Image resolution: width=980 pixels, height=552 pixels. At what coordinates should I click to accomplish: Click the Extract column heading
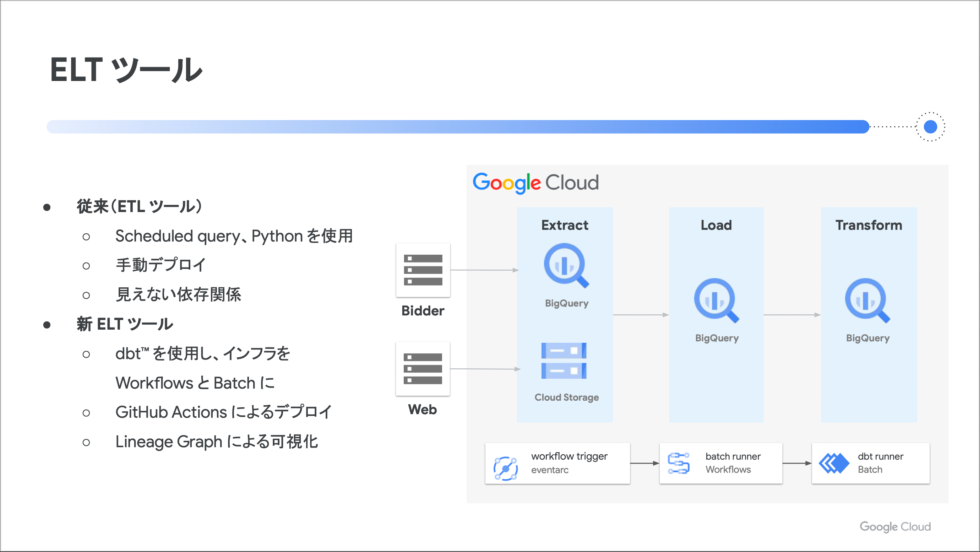click(565, 225)
